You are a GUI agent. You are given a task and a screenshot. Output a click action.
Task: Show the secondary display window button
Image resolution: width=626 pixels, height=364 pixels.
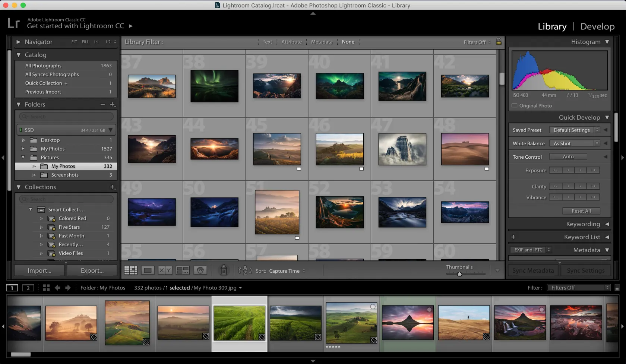tap(28, 288)
